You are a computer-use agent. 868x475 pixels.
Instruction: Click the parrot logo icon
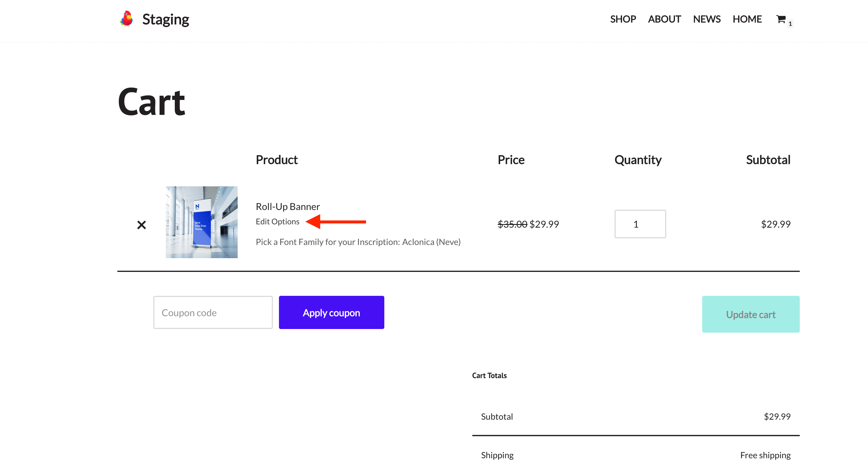click(126, 19)
